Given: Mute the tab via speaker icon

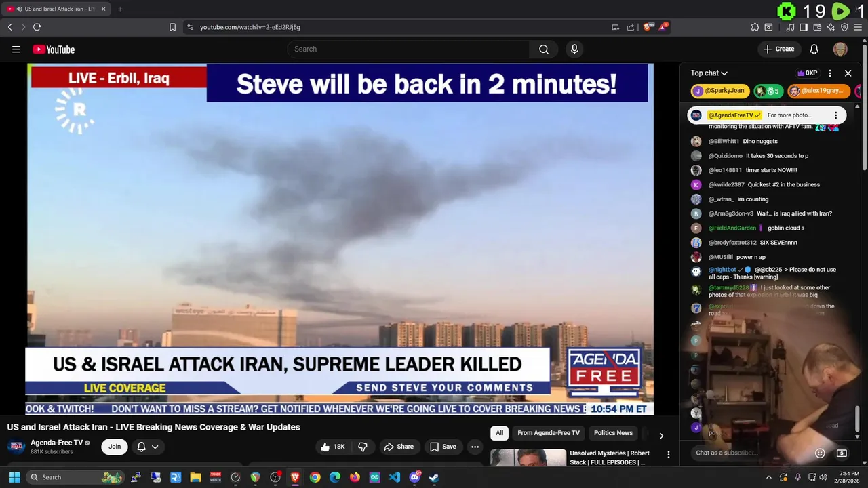Looking at the screenshot, I should (19, 9).
